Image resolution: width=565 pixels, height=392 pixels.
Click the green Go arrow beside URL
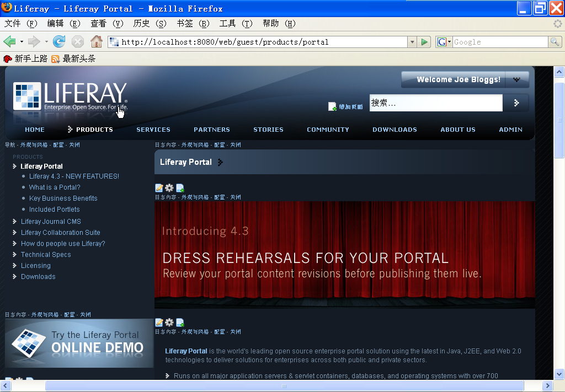[x=424, y=42]
